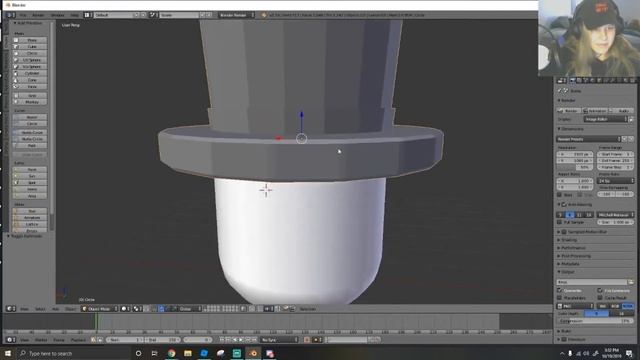Screen dimensions: 640x360
Task: Open the Object Mode dropdown
Action: tap(100, 309)
